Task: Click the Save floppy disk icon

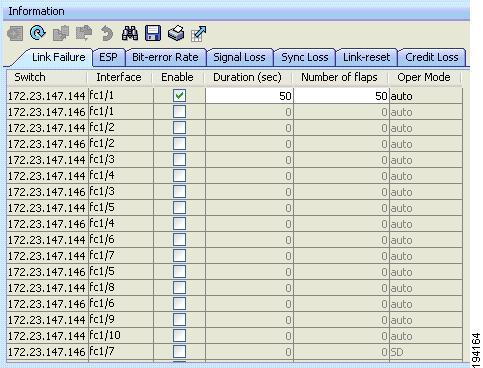Action: coord(153,34)
